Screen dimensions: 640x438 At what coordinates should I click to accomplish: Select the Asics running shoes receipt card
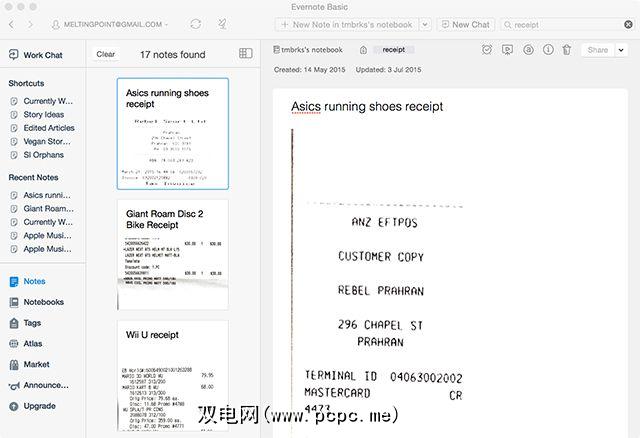(173, 134)
